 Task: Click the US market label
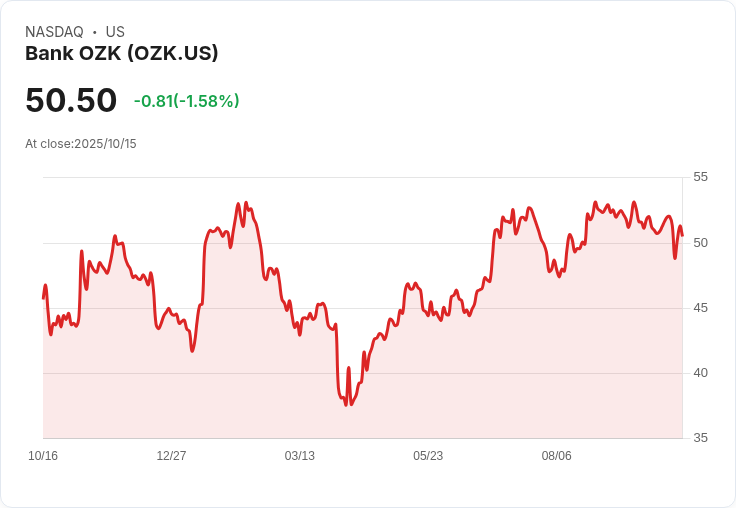(x=115, y=32)
